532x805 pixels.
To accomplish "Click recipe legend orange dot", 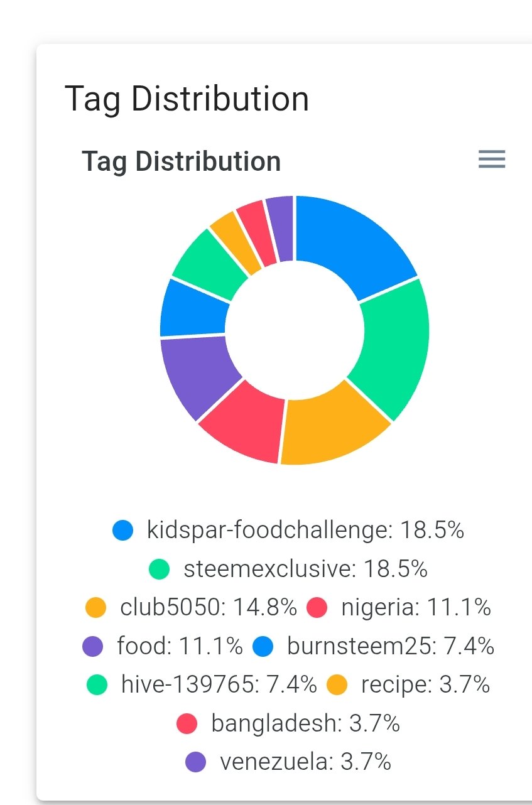I will pyautogui.click(x=337, y=684).
